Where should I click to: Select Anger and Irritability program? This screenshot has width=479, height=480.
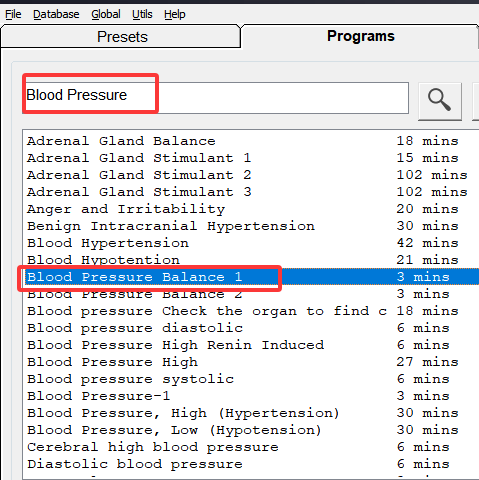click(x=252, y=209)
